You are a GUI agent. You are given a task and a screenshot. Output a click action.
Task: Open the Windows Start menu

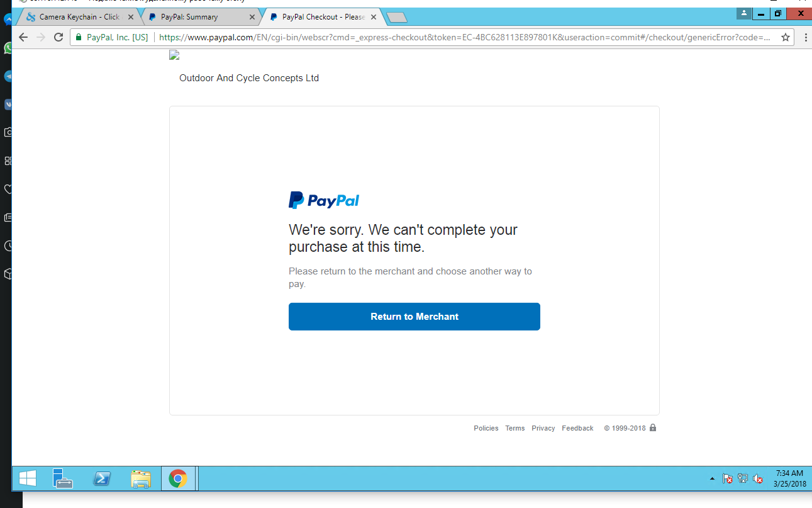click(27, 479)
